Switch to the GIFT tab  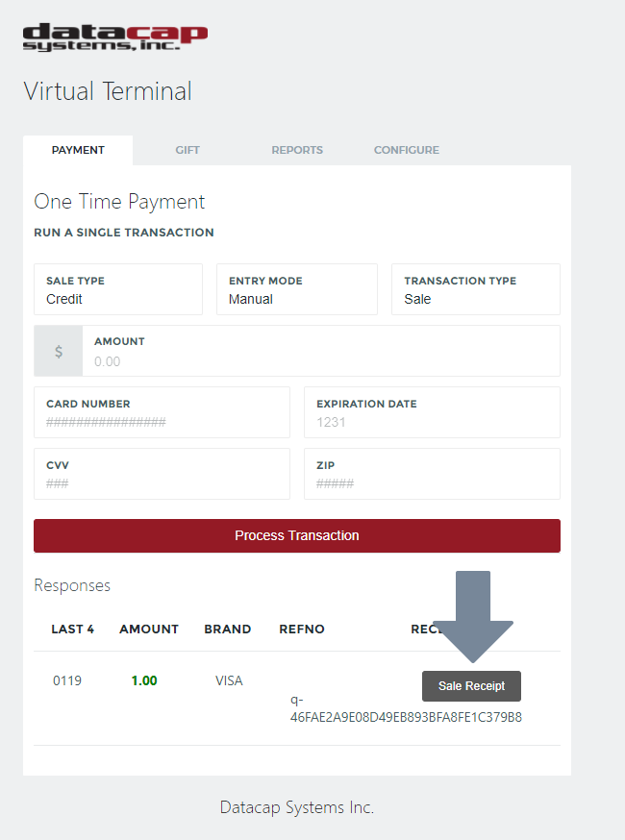point(187,150)
